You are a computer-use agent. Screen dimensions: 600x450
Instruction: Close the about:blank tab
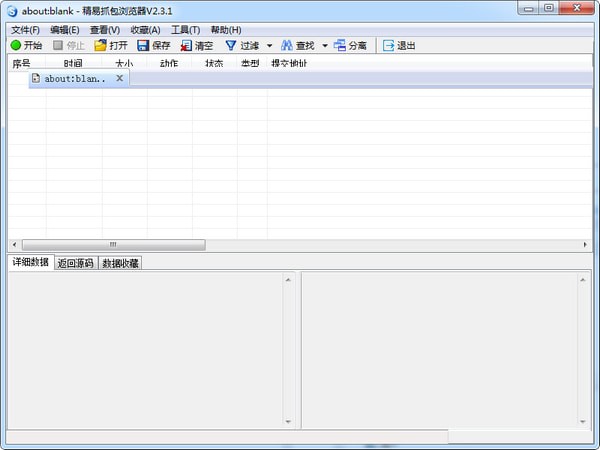[x=120, y=78]
